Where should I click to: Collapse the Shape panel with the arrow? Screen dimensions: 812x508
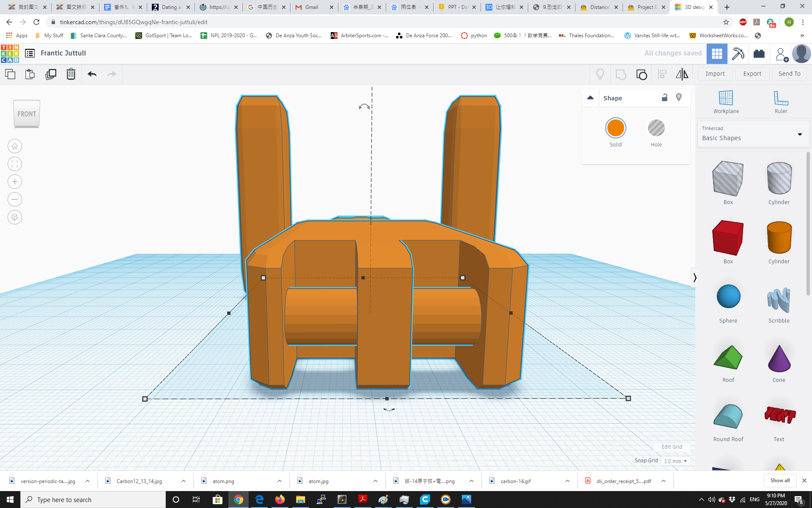click(x=590, y=98)
